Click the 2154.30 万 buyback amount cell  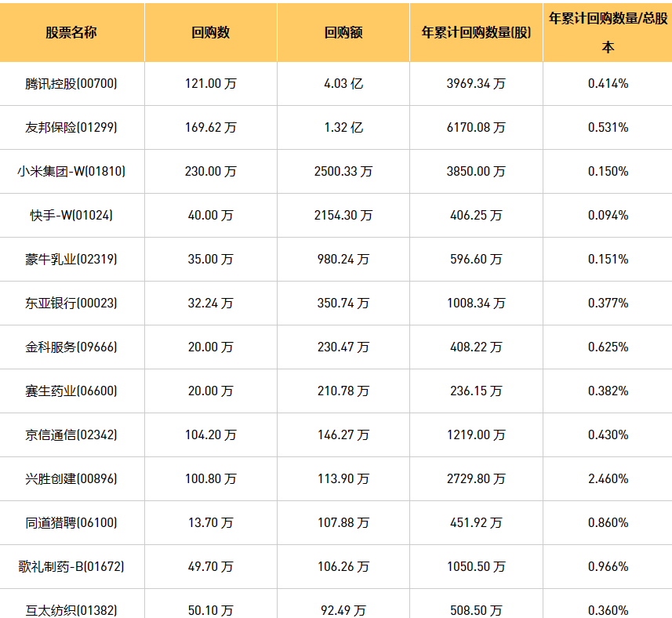pos(343,215)
